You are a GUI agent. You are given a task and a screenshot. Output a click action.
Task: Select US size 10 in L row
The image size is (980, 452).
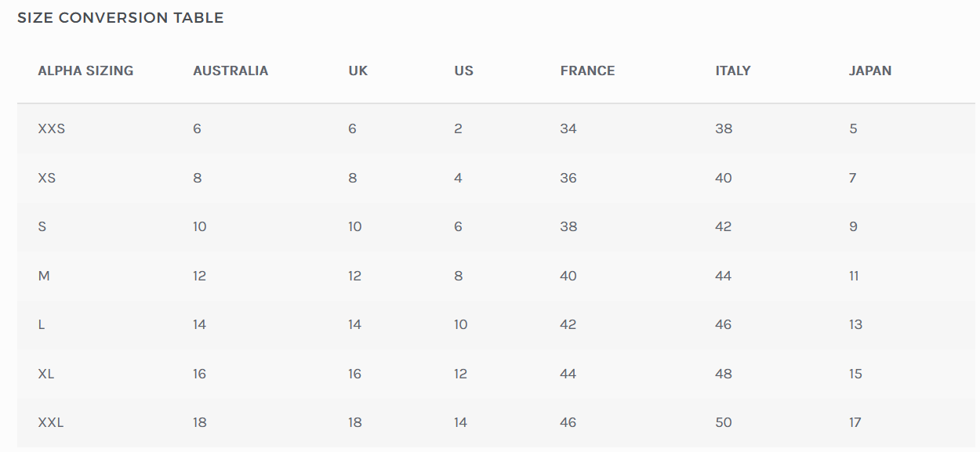461,324
